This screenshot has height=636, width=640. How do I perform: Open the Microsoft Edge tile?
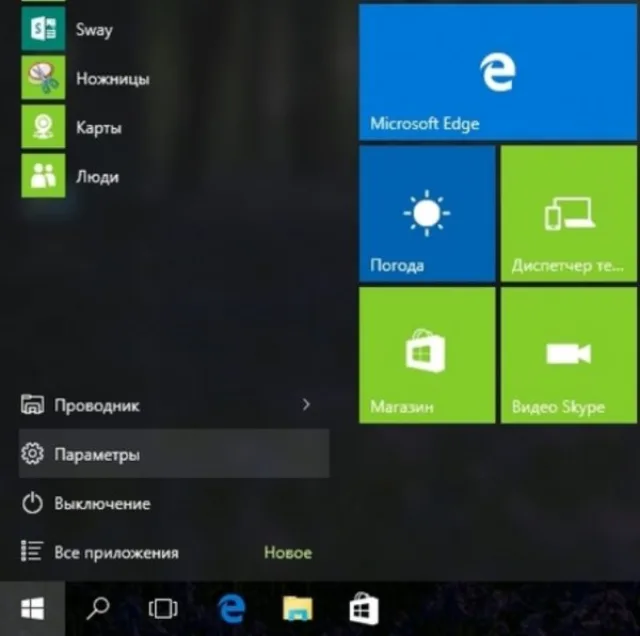click(498, 72)
